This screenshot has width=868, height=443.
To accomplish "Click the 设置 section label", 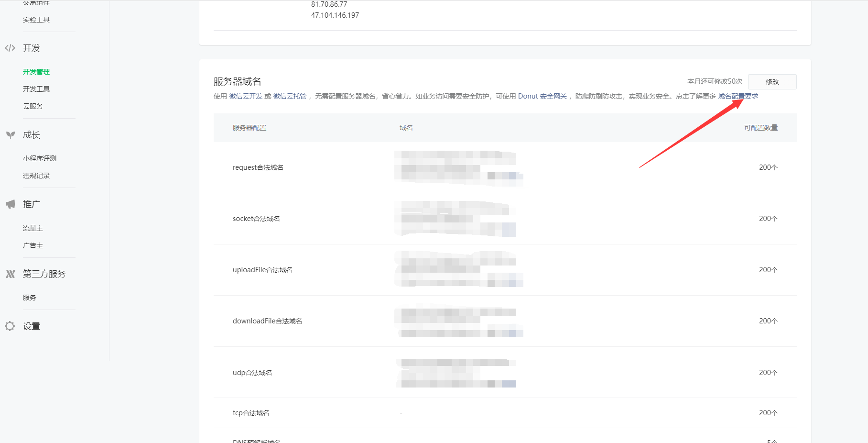I will coord(32,326).
